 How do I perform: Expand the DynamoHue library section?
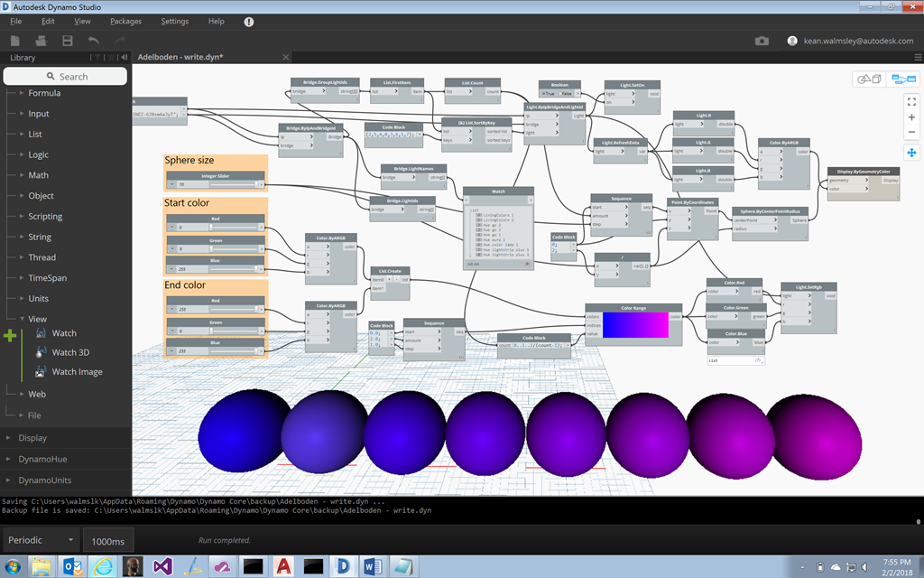pos(44,459)
